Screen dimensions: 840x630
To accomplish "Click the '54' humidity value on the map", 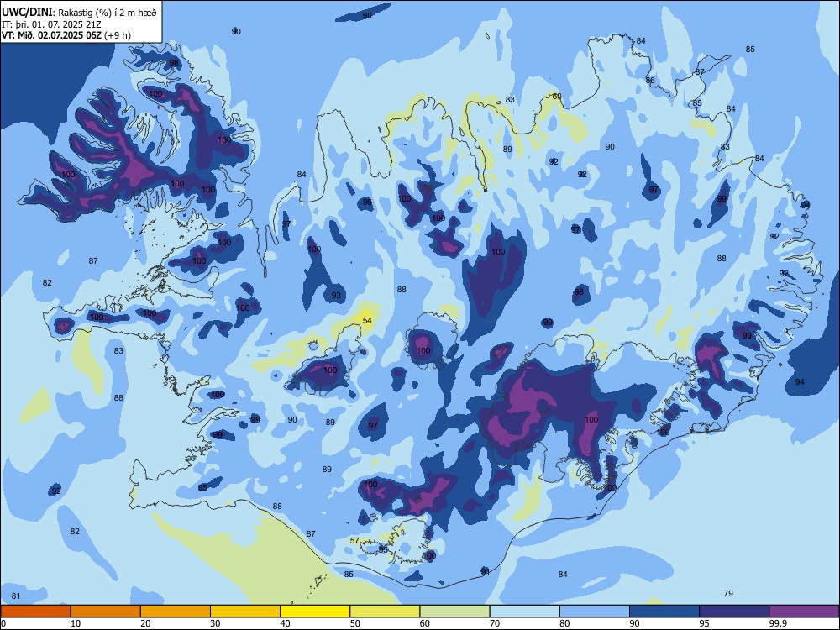I will click(367, 321).
